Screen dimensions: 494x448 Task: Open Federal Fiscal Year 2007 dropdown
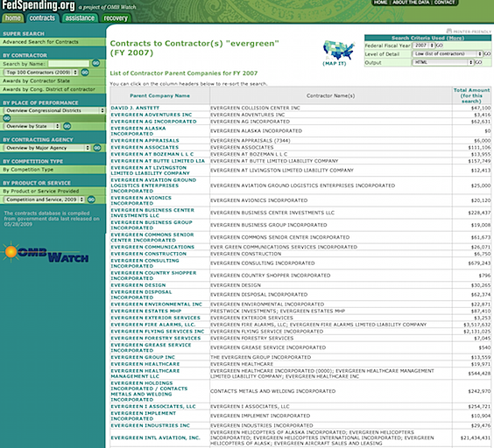[x=423, y=45]
